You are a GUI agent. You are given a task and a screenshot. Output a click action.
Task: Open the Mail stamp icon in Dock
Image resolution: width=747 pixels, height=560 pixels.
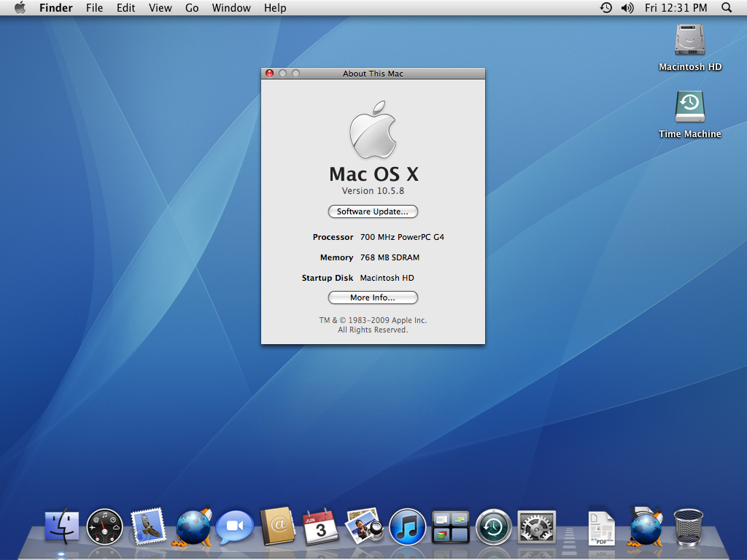pyautogui.click(x=148, y=526)
